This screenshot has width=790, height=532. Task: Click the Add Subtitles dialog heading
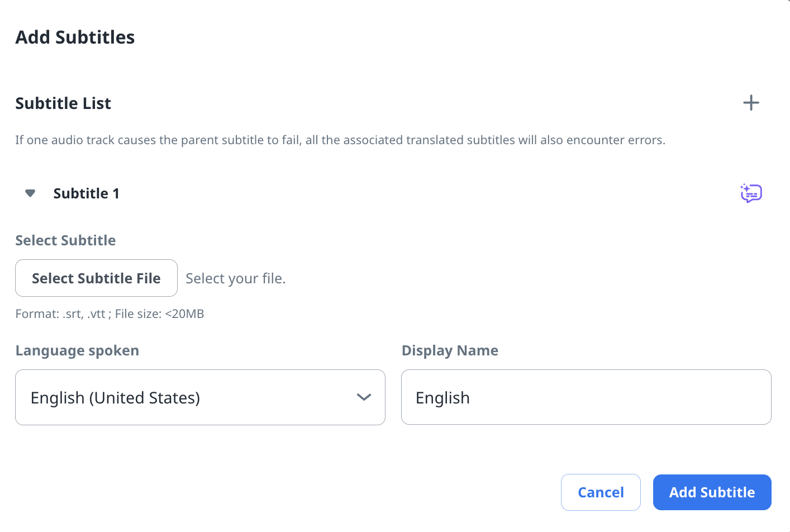[x=75, y=37]
